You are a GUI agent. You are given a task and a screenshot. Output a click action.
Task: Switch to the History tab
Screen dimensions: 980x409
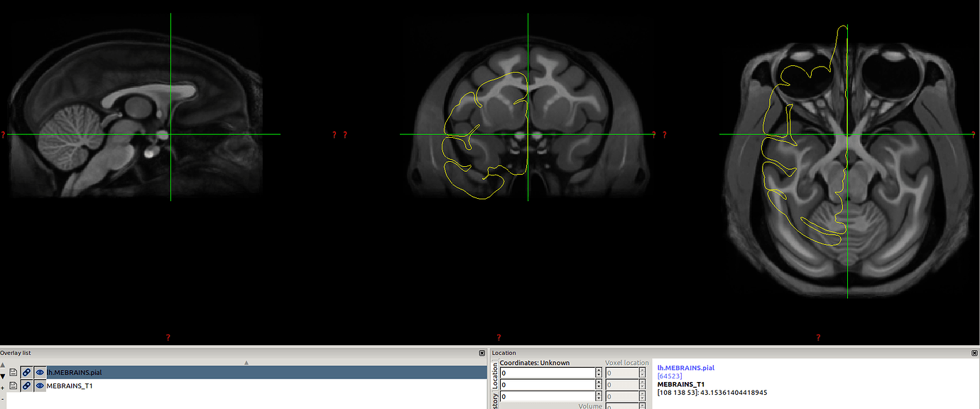pos(495,401)
